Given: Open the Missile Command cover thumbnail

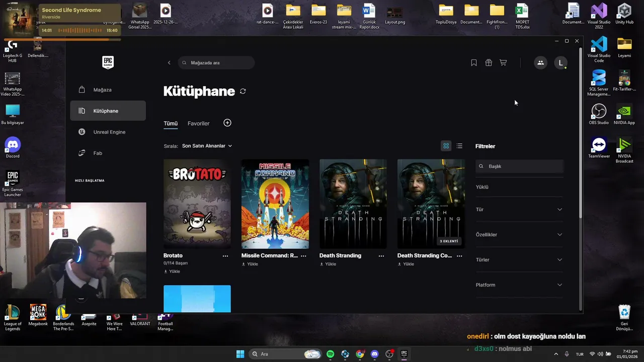Looking at the screenshot, I should click(275, 204).
